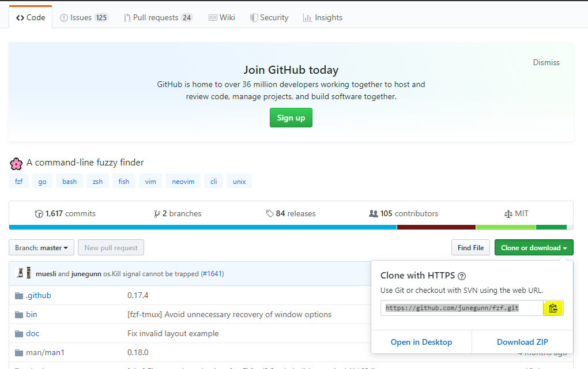
Task: Click the neovim topic tag
Action: tap(183, 181)
